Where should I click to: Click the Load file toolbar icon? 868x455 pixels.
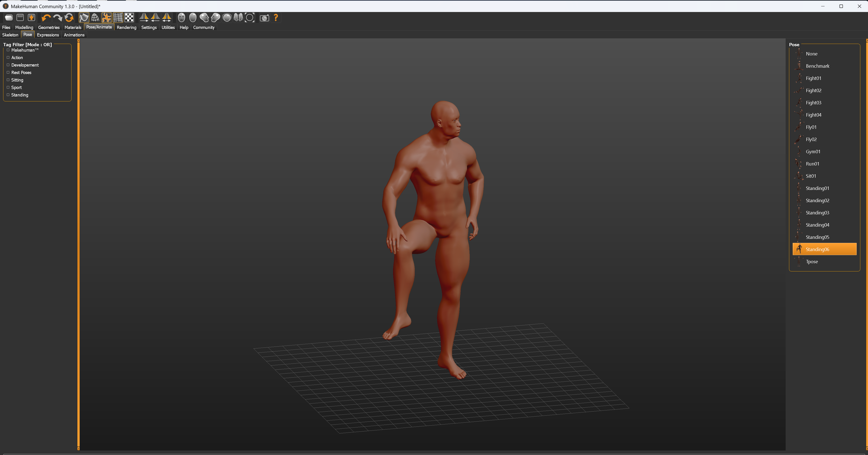pyautogui.click(x=9, y=17)
